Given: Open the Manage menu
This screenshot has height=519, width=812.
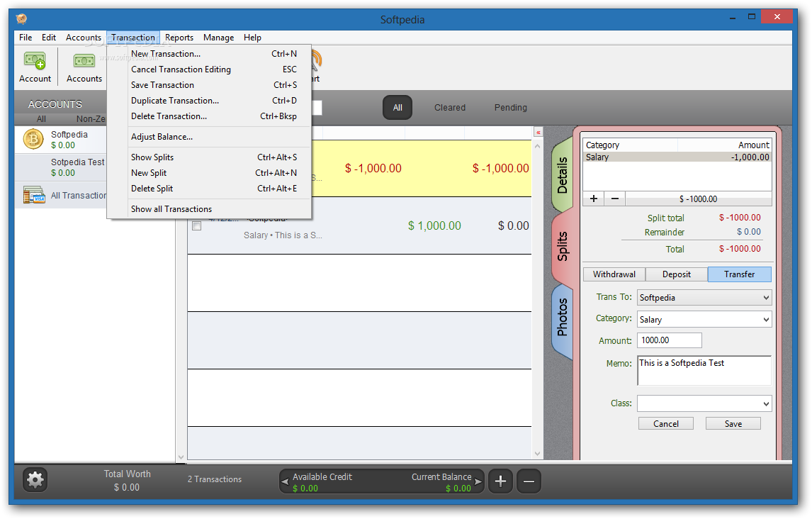Looking at the screenshot, I should tap(218, 38).
